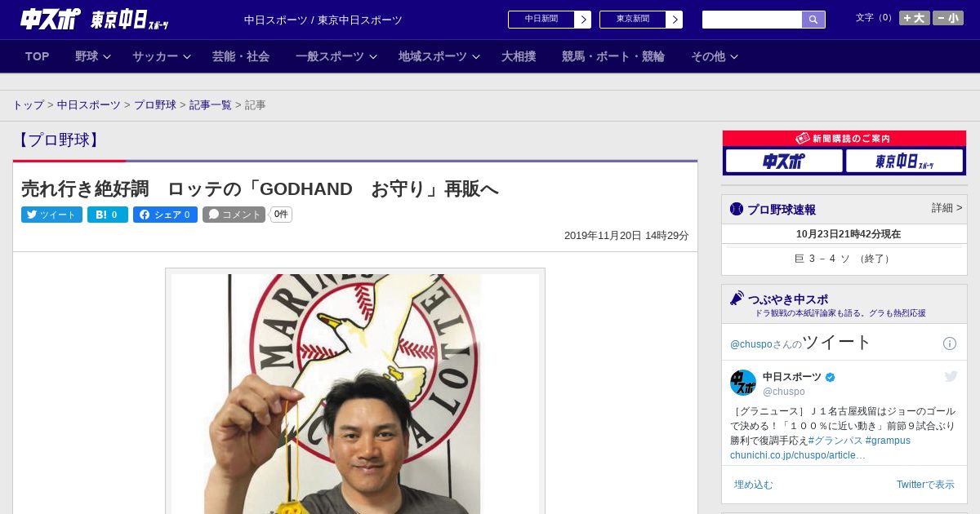Open the 芸能・社会 menu item
Image resolution: width=980 pixels, height=514 pixels.
241,56
